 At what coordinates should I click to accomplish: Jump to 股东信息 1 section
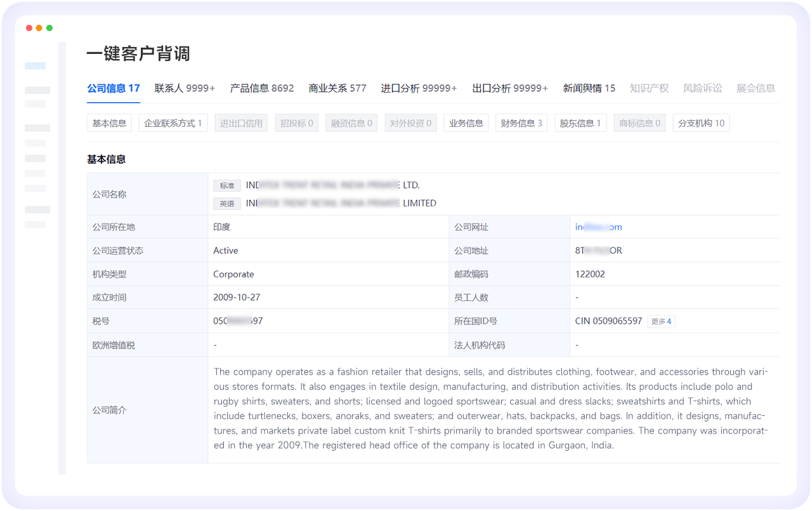(580, 123)
